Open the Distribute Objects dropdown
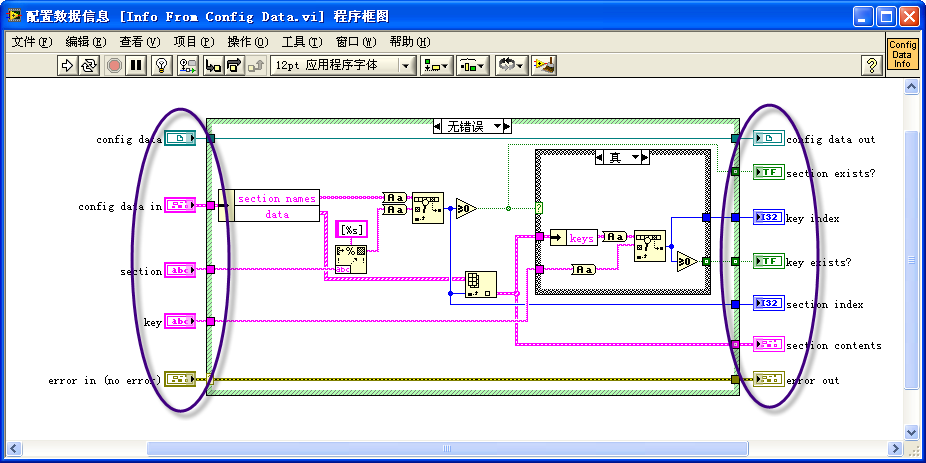 473,65
